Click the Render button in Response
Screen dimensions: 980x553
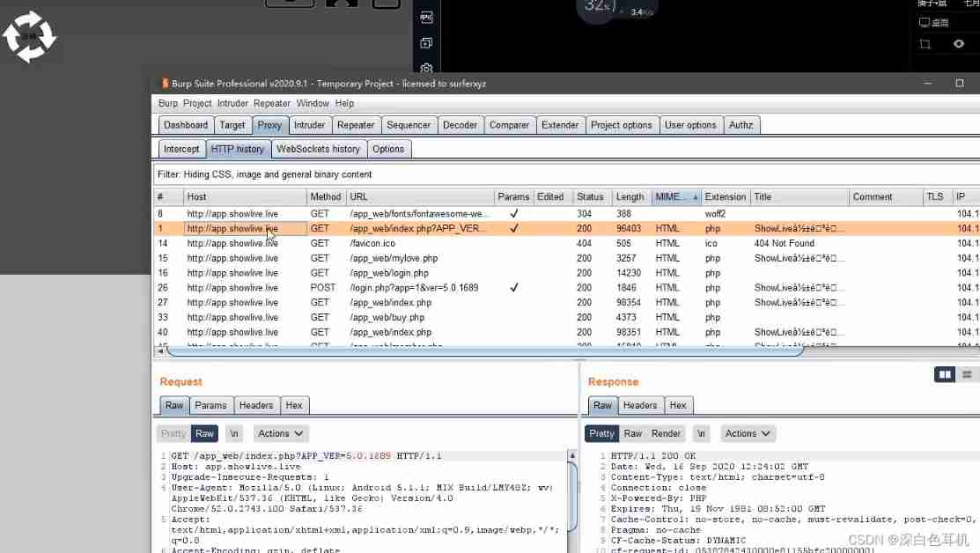666,433
